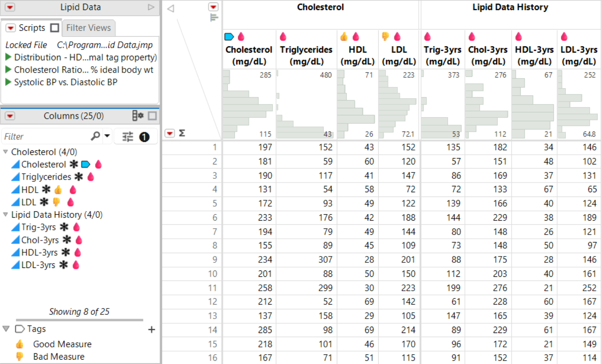Click the checkbox square beside Scripts

tap(54, 28)
